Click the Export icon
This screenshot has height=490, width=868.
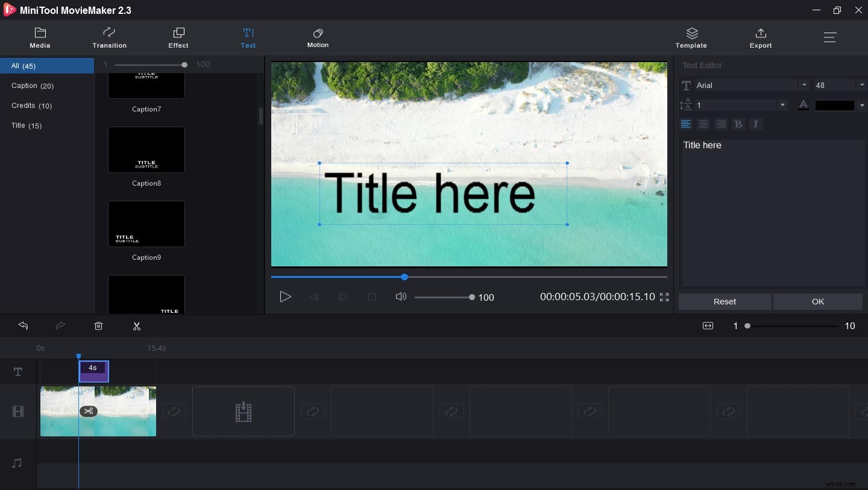760,38
